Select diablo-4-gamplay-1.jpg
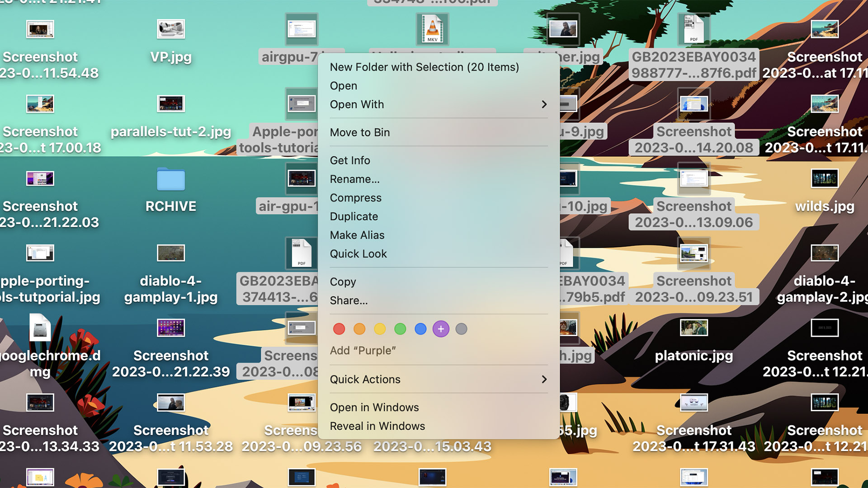 171,253
